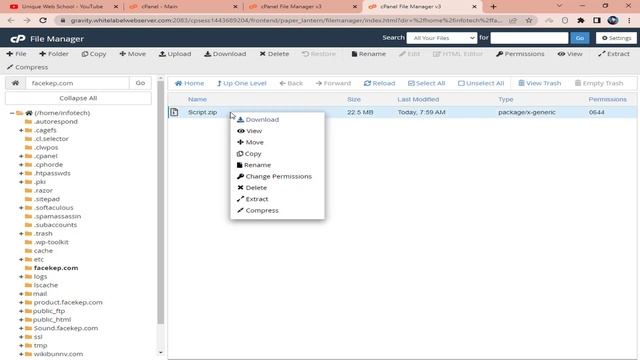Choose Download from the context menu
The image size is (640, 360).
click(258, 120)
